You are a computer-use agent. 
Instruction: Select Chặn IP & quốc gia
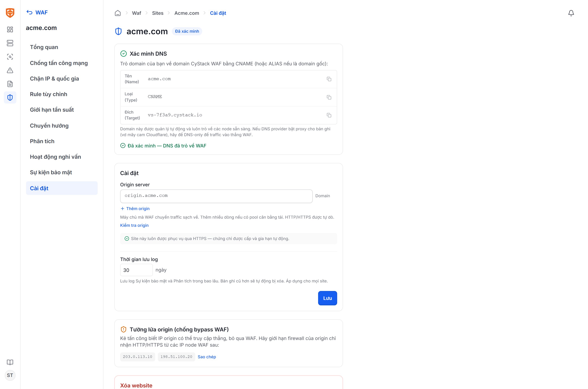(62, 79)
